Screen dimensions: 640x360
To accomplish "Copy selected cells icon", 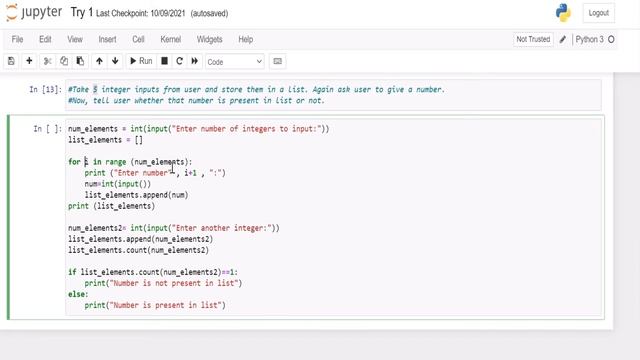I will [64, 61].
